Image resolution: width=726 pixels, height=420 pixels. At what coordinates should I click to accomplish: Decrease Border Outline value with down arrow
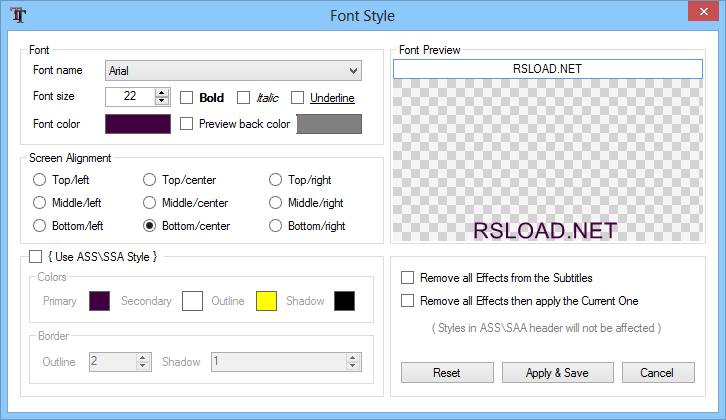[x=143, y=366]
